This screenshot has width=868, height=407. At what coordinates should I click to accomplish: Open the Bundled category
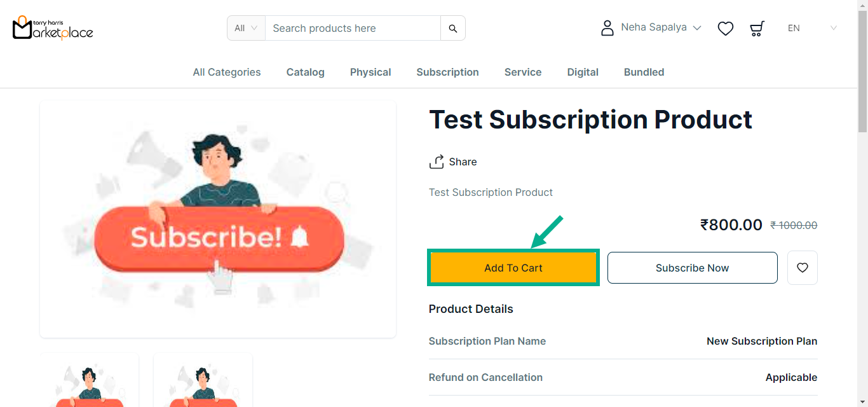pyautogui.click(x=644, y=72)
